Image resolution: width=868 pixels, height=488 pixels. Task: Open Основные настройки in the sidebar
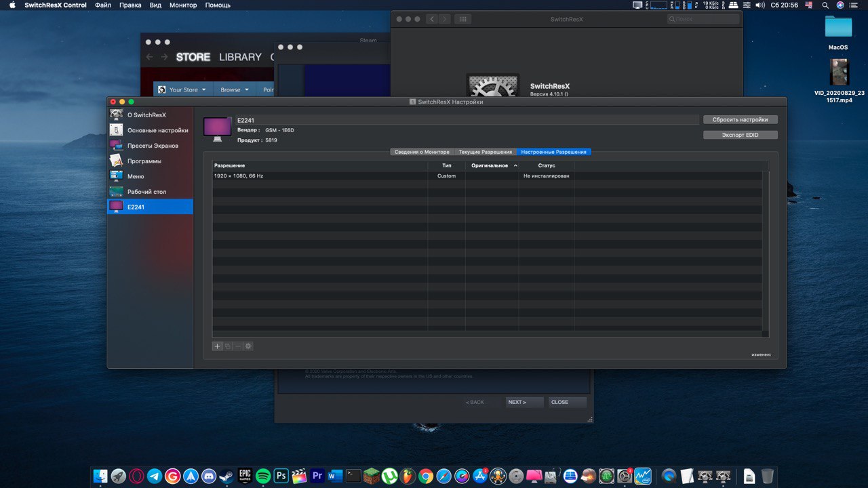[150, 130]
